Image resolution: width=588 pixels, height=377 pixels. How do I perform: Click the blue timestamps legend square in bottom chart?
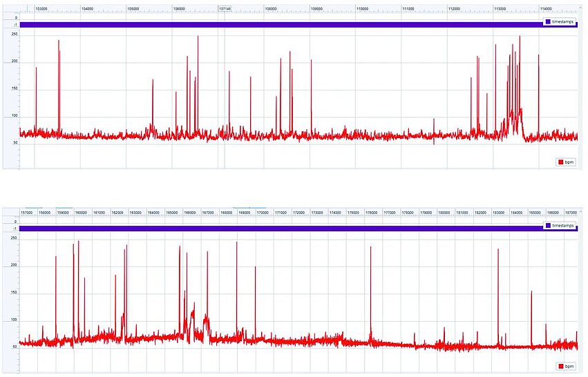tap(548, 226)
